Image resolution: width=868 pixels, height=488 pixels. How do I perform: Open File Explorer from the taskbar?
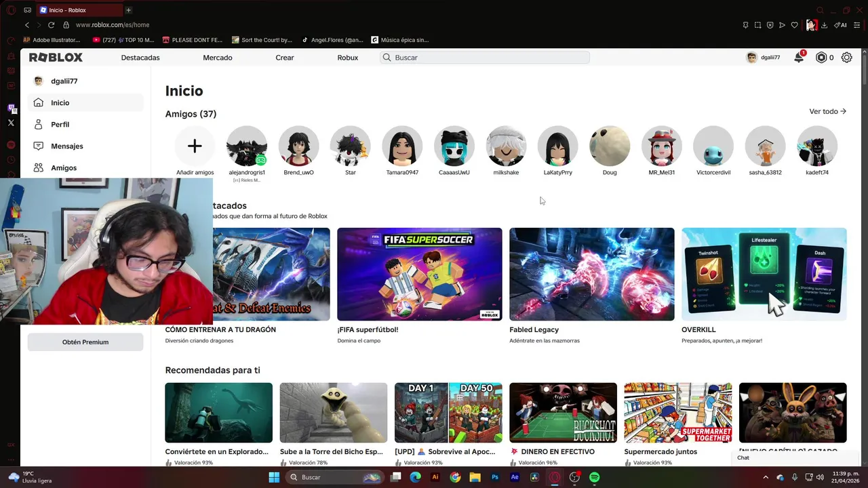475,477
